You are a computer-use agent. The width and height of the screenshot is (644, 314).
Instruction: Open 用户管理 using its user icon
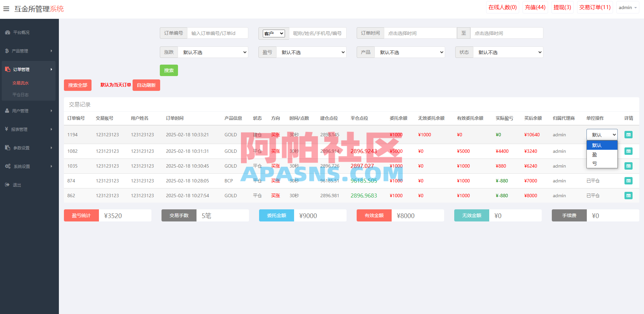pyautogui.click(x=7, y=110)
